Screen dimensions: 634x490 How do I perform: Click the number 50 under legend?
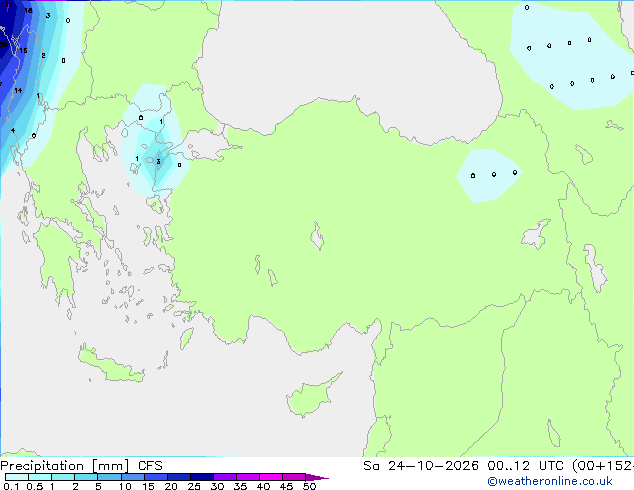point(309,486)
